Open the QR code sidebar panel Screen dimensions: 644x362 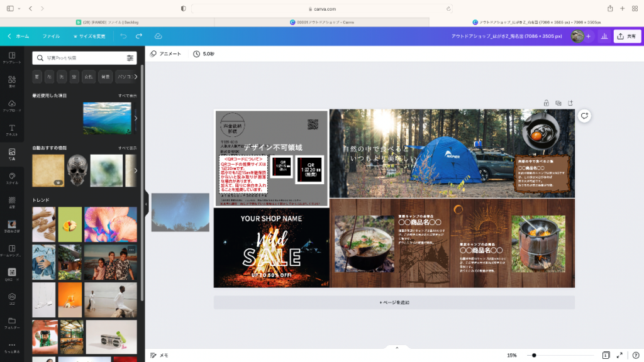click(12, 275)
